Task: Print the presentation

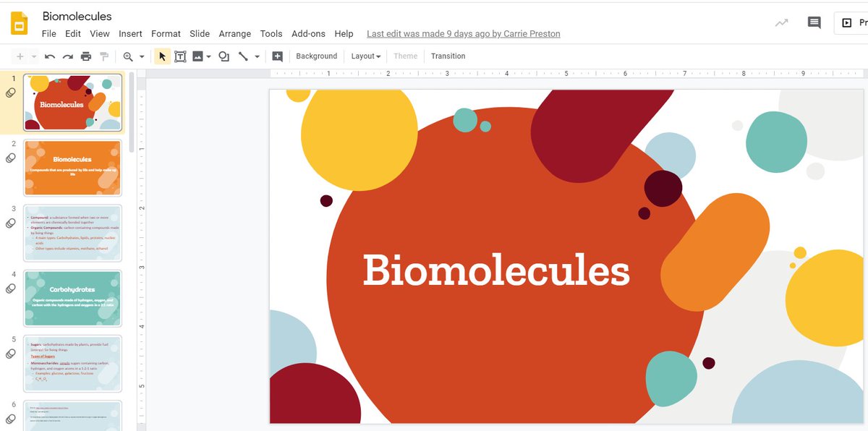Action: coord(86,56)
